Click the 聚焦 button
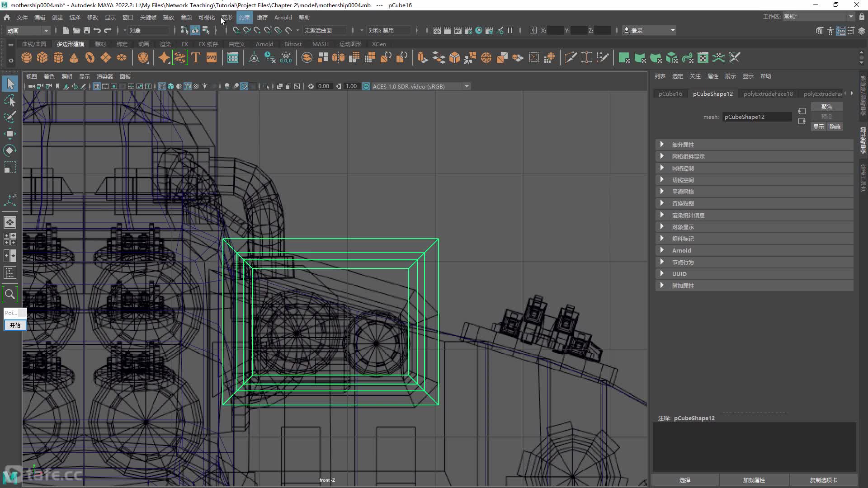Screen dimensions: 868x488 click(826, 107)
